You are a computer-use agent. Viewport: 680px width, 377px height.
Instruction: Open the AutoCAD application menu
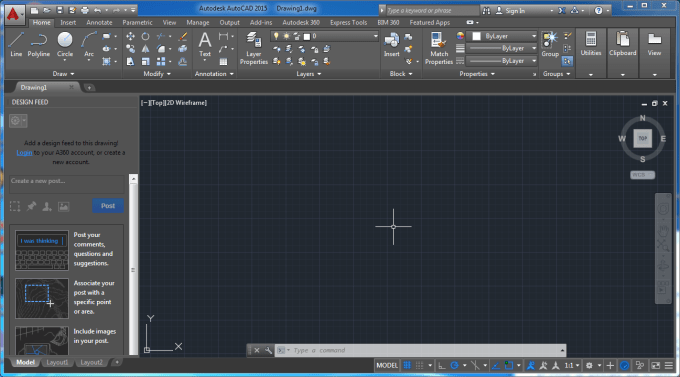[14, 14]
